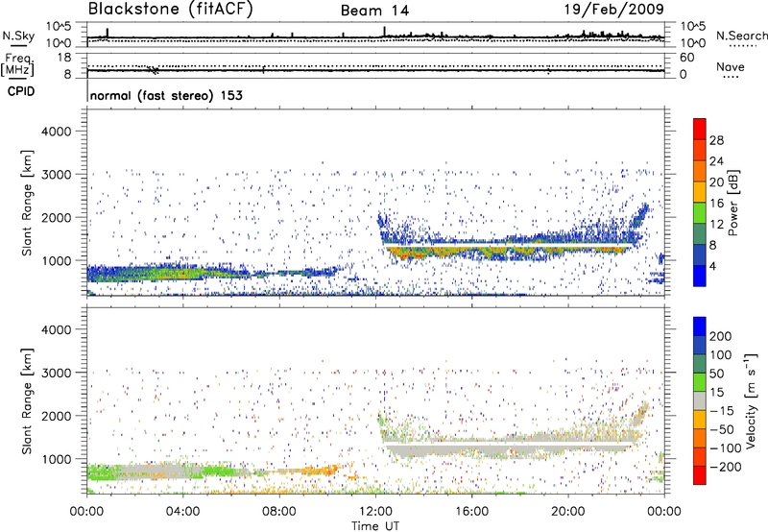Viewport: 768px width, 532px height.
Task: Select the "20:00" time tick label
Action: (x=567, y=512)
